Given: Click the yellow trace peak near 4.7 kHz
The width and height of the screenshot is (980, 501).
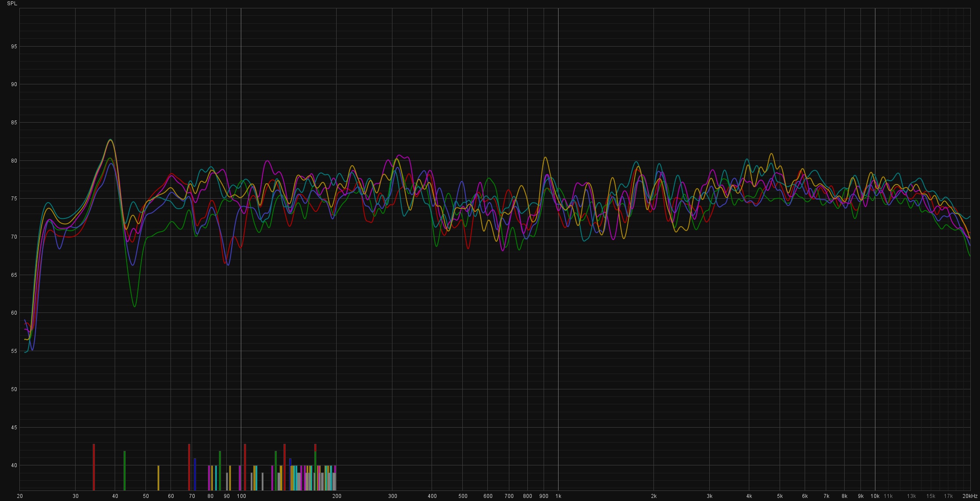Looking at the screenshot, I should (771, 154).
